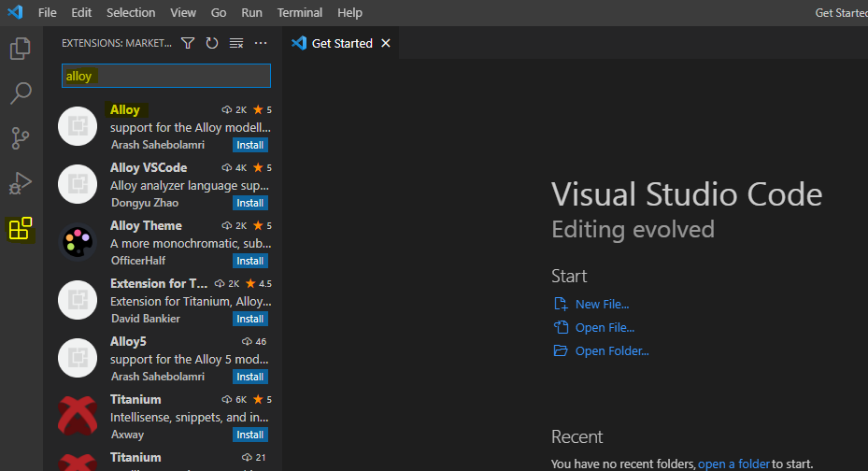Open the Selection menu
This screenshot has width=868, height=471.
(131, 12)
